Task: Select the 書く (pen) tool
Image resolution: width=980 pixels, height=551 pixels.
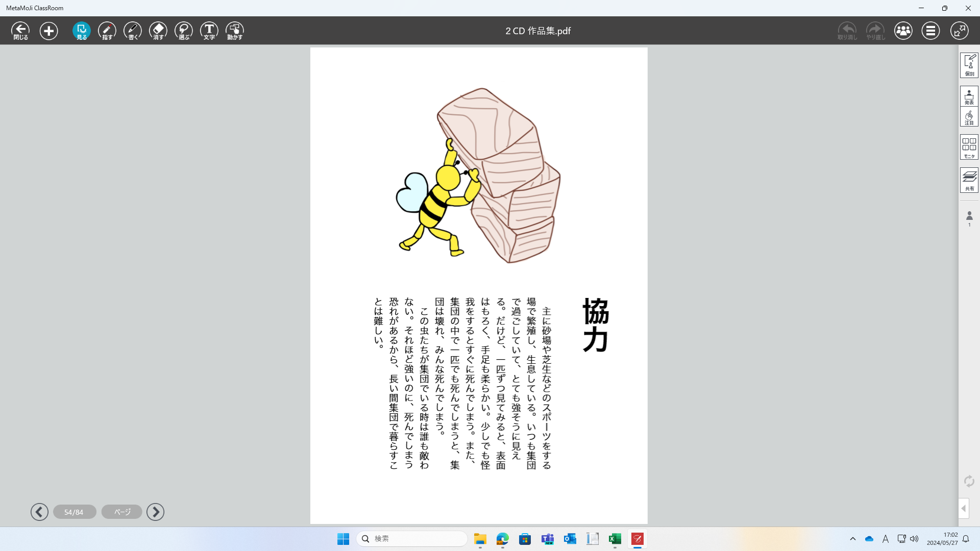Action: (x=133, y=31)
